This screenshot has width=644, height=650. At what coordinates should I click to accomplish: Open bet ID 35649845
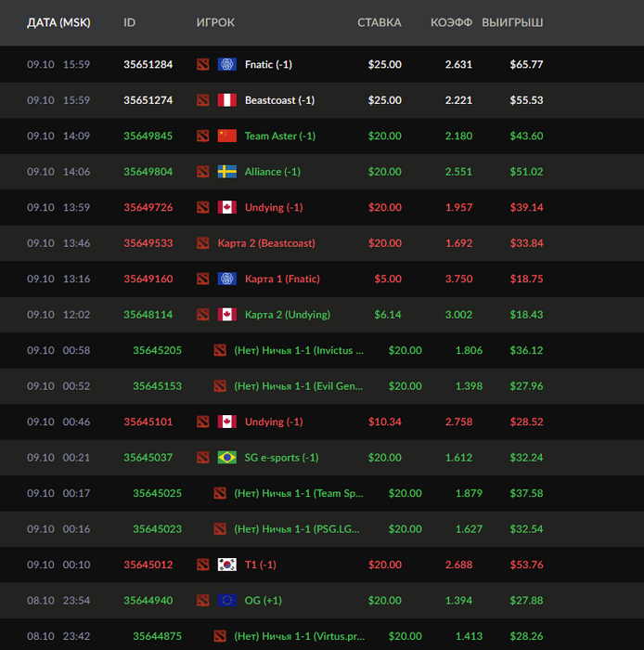[148, 136]
